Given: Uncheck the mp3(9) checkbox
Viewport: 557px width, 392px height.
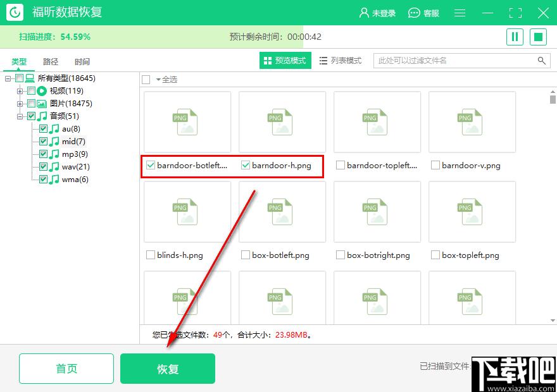Looking at the screenshot, I should [43, 154].
